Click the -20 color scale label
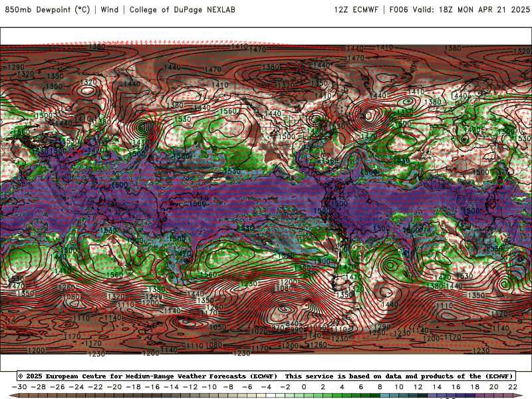 coord(114,387)
